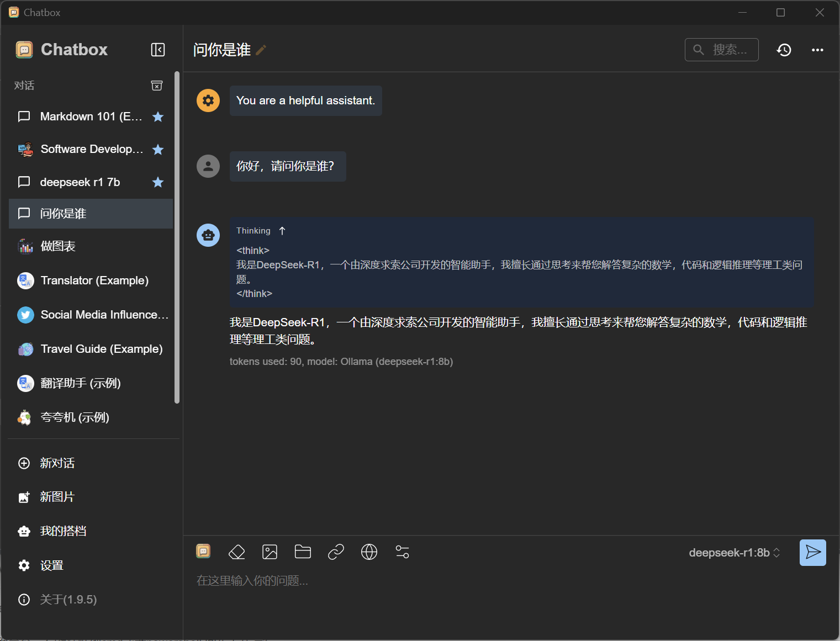Unstar the deepseek r1 7b conversation

(158, 182)
